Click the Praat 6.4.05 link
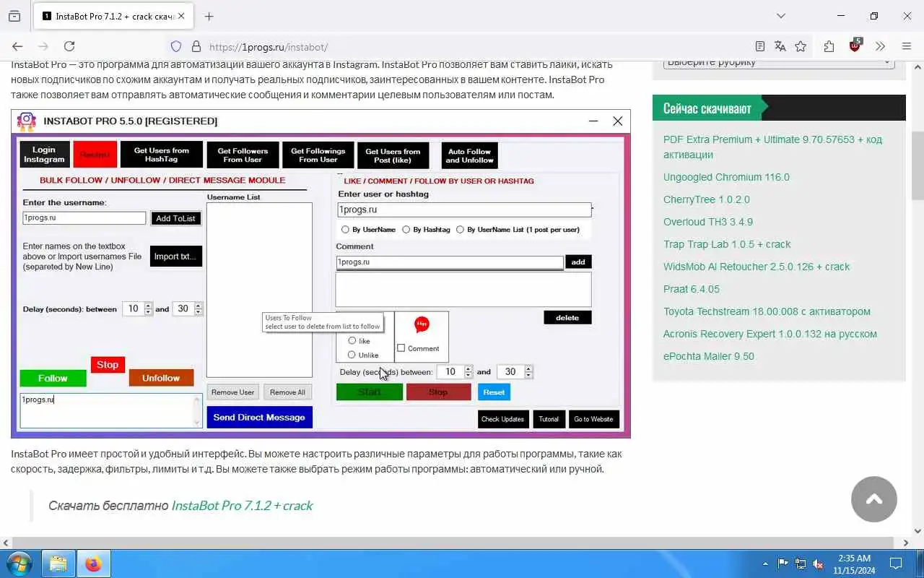 coord(692,289)
